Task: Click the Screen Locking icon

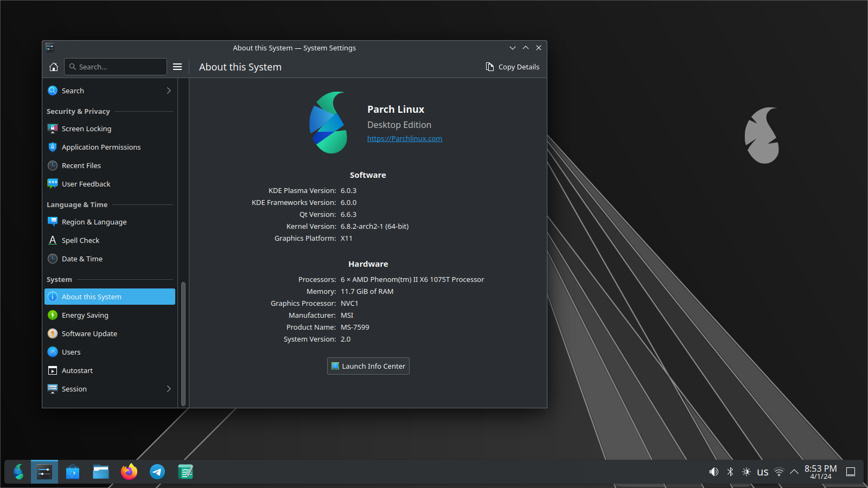Action: 53,129
